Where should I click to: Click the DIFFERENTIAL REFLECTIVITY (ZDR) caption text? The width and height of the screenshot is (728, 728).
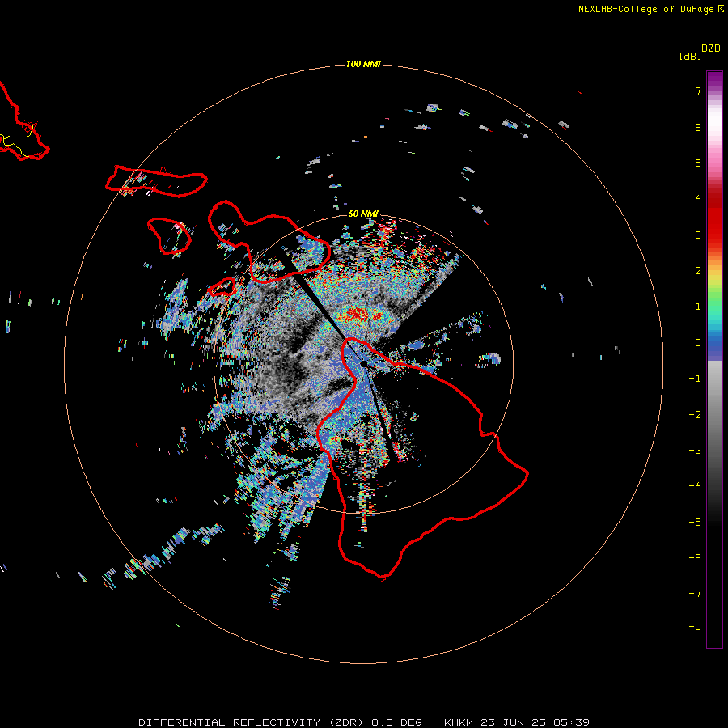pyautogui.click(x=252, y=722)
